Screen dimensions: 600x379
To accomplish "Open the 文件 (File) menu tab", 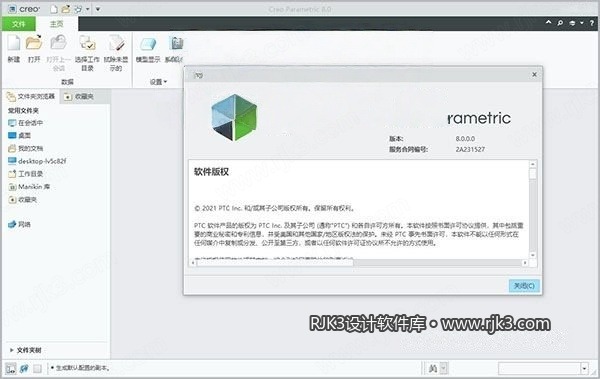I will (18, 24).
